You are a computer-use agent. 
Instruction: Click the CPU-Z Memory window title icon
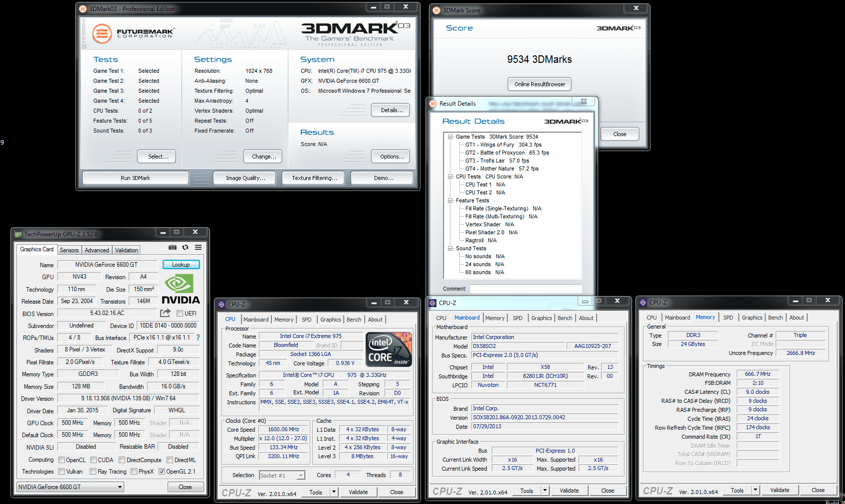pyautogui.click(x=643, y=302)
